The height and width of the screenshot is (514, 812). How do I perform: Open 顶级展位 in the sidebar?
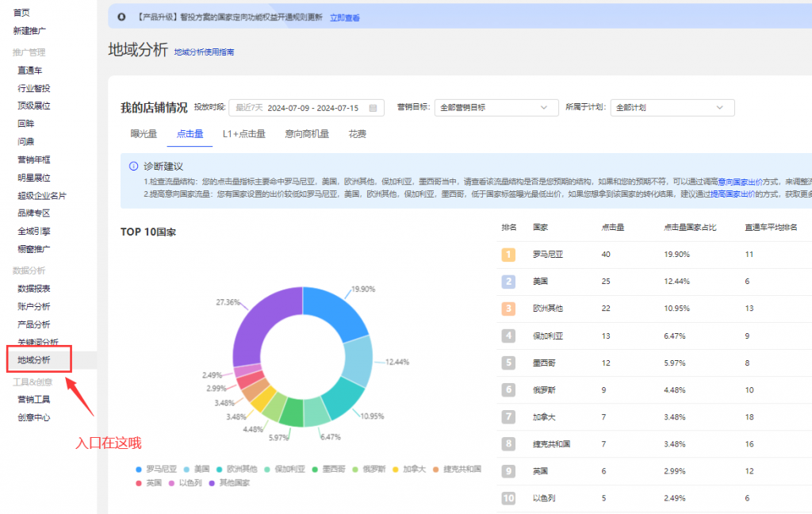point(33,105)
